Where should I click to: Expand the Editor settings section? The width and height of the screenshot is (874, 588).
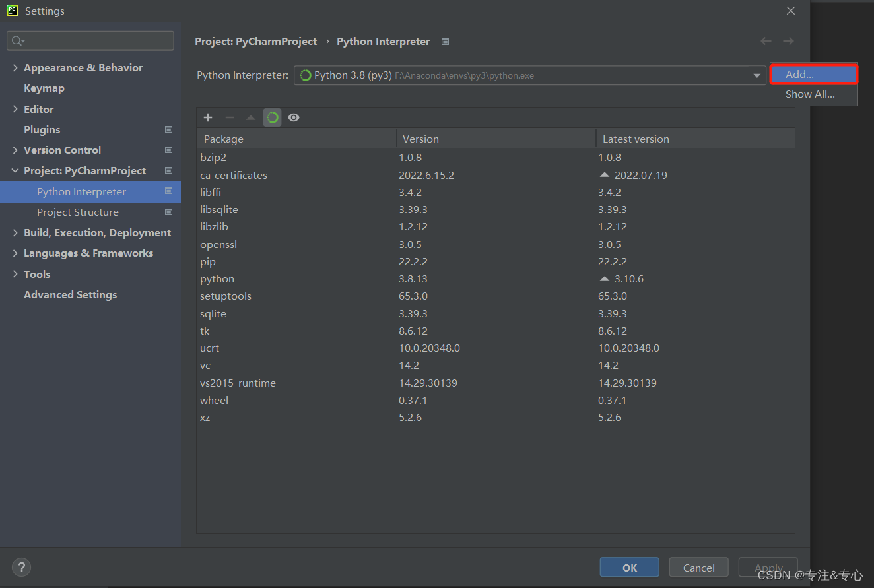15,109
